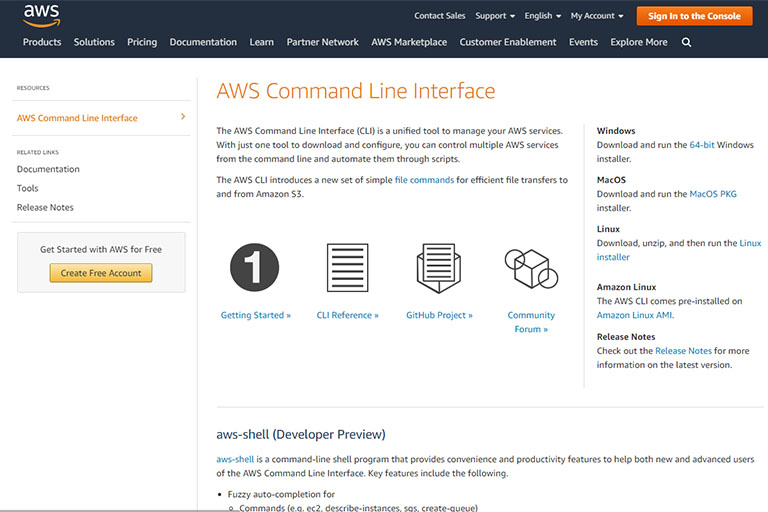Click the AWS logo
The image size is (768, 512).
pyautogui.click(x=42, y=16)
